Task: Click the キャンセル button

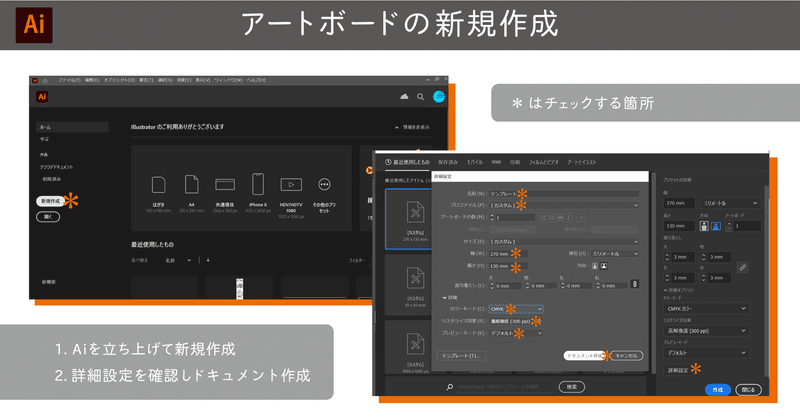Action: pos(626,356)
